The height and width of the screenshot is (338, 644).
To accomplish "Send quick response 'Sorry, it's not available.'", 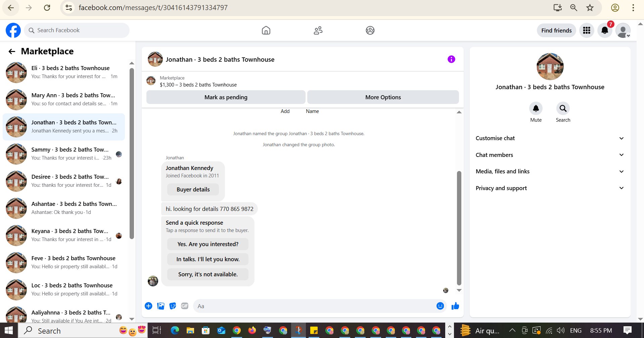I will pyautogui.click(x=208, y=274).
